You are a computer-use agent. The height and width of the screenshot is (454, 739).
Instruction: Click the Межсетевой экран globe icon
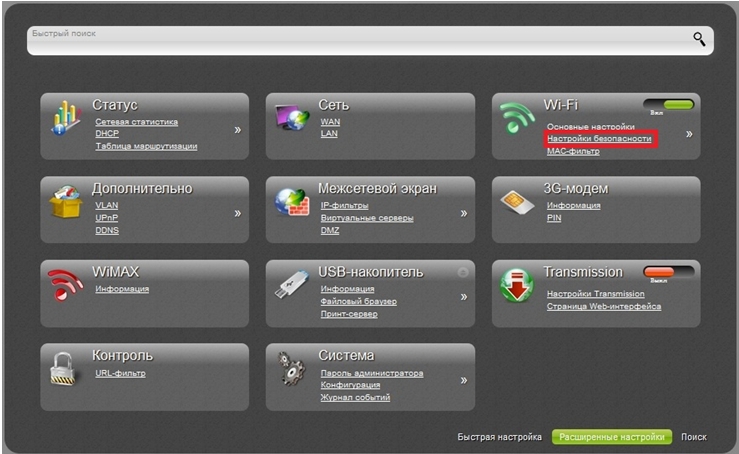pyautogui.click(x=293, y=203)
